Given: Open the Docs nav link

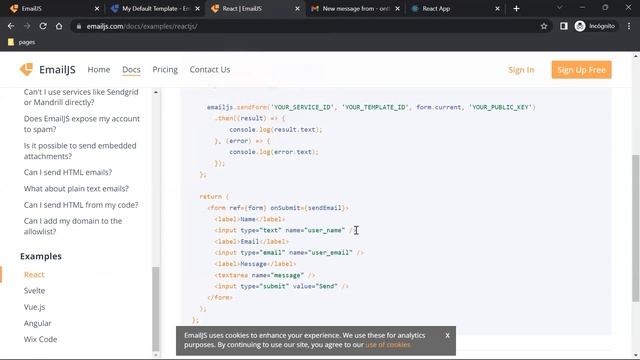Looking at the screenshot, I should point(131,69).
